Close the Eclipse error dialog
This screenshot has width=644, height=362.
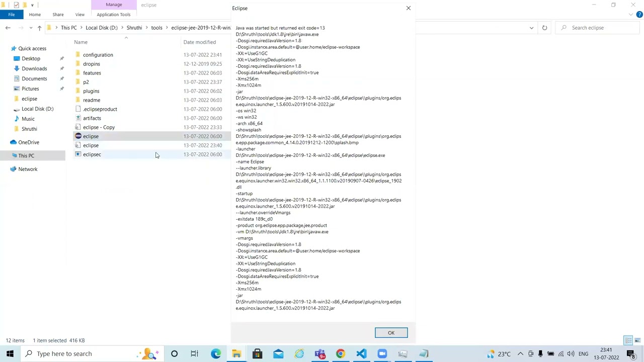pyautogui.click(x=409, y=8)
